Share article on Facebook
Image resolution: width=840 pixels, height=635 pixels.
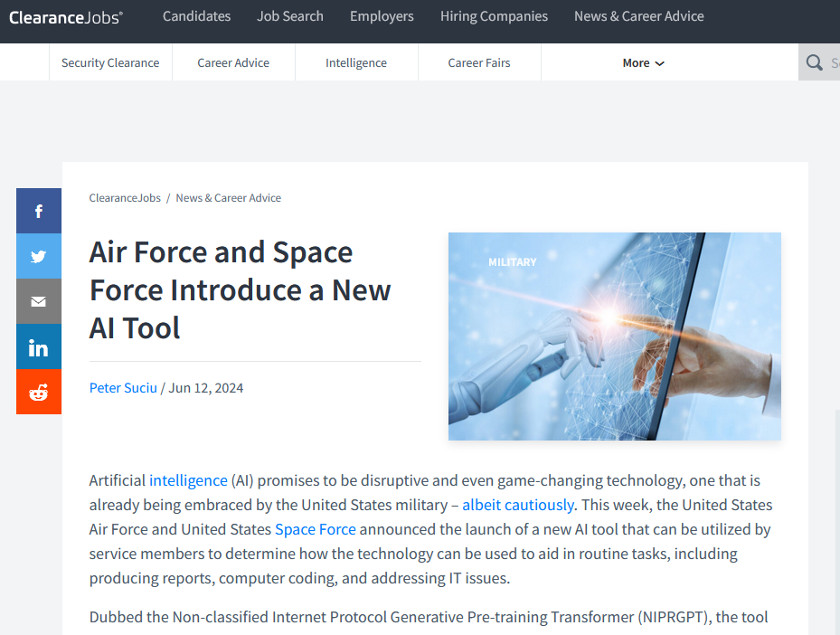39,211
